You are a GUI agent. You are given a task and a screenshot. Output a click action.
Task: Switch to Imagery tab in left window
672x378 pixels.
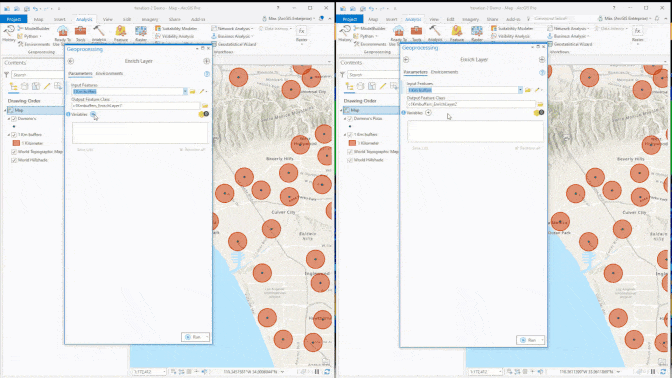150,19
